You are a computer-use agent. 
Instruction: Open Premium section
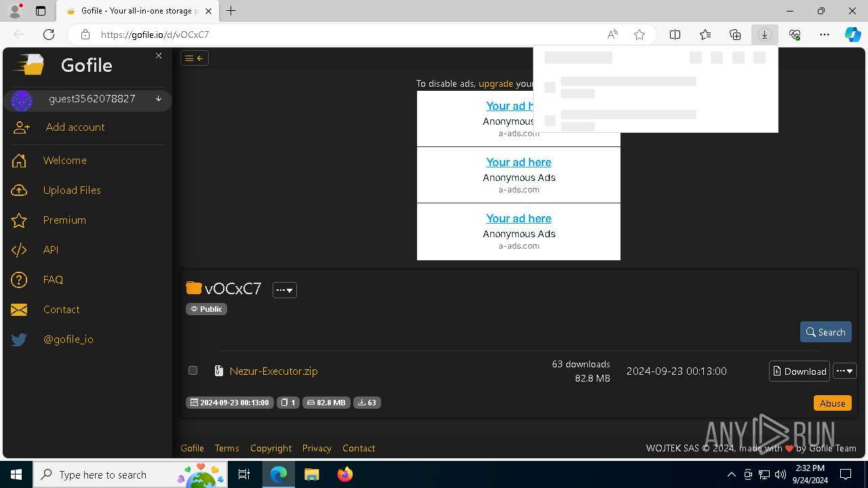(64, 220)
